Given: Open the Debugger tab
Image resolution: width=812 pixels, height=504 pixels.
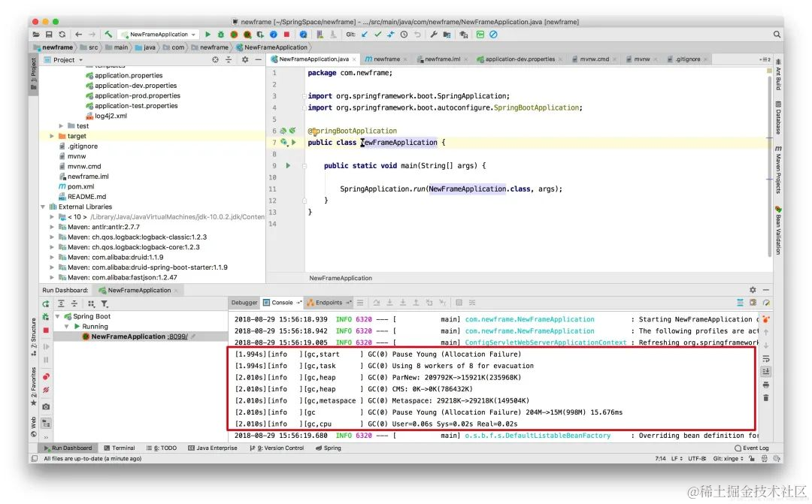Looking at the screenshot, I should [244, 303].
